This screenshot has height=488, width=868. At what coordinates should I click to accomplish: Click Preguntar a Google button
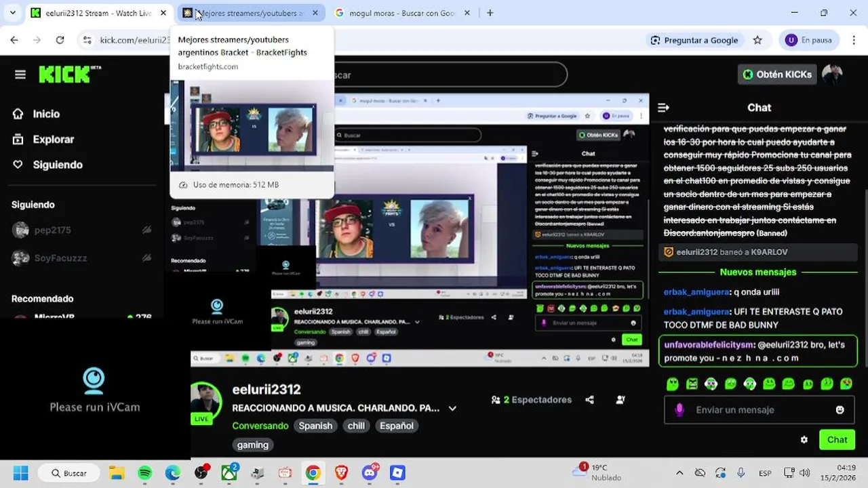[x=694, y=40]
